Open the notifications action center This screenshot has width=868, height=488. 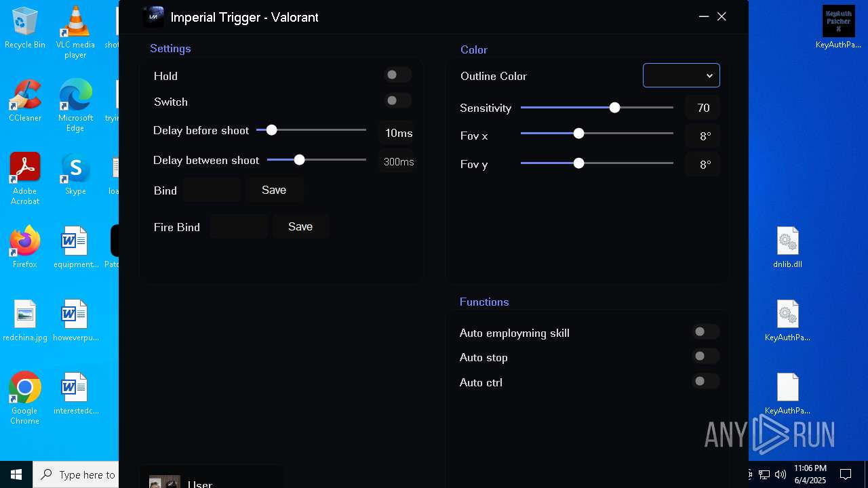846,474
